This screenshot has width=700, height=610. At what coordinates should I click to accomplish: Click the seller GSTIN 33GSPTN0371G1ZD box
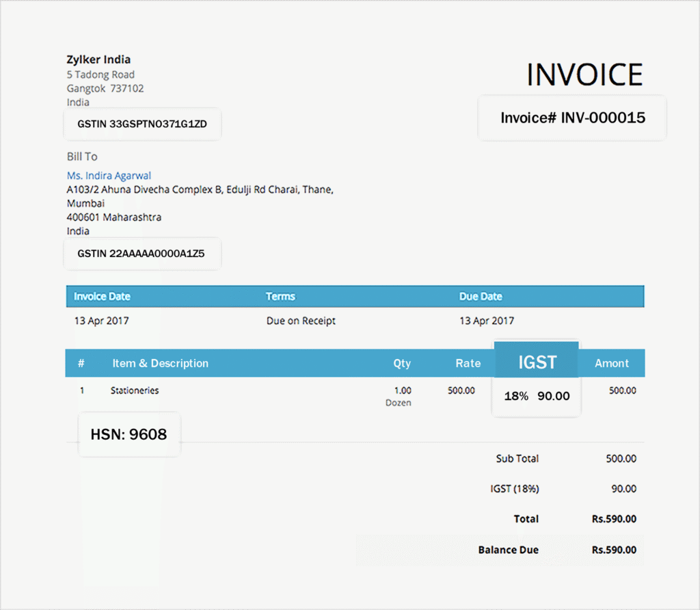(x=142, y=124)
